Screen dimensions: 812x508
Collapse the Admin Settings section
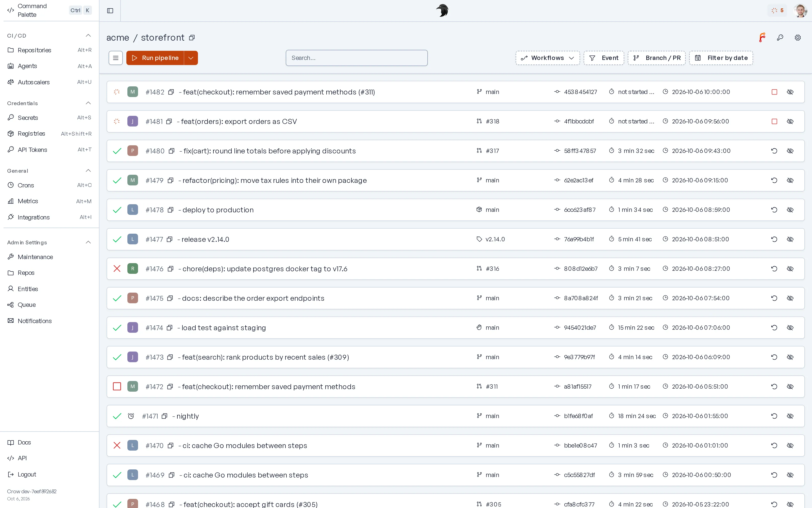pos(88,242)
